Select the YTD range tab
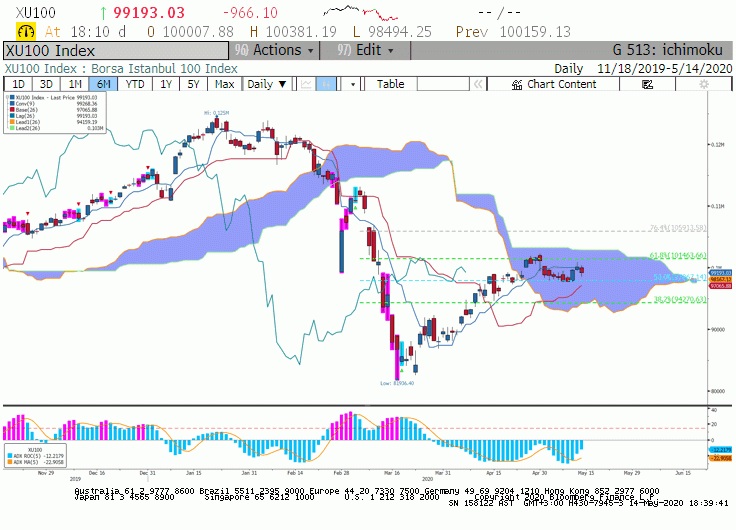The height and width of the screenshot is (530, 736). [x=135, y=84]
